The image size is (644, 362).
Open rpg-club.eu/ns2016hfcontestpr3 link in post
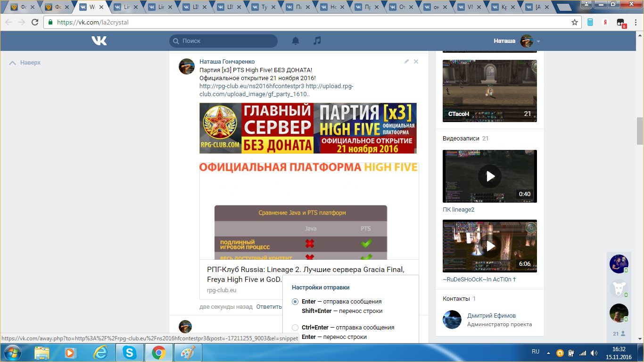[x=252, y=86]
